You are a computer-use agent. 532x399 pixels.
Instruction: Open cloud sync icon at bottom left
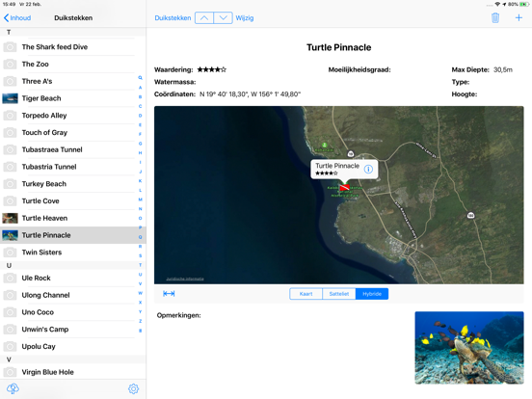13,388
